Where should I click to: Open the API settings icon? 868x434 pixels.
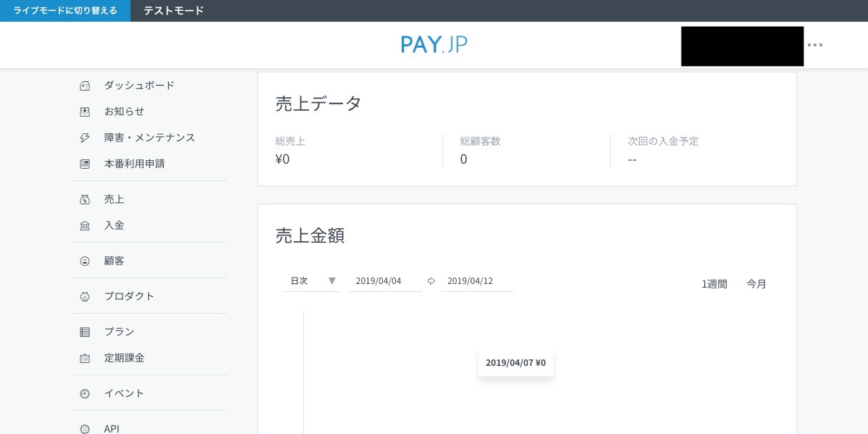(85, 428)
